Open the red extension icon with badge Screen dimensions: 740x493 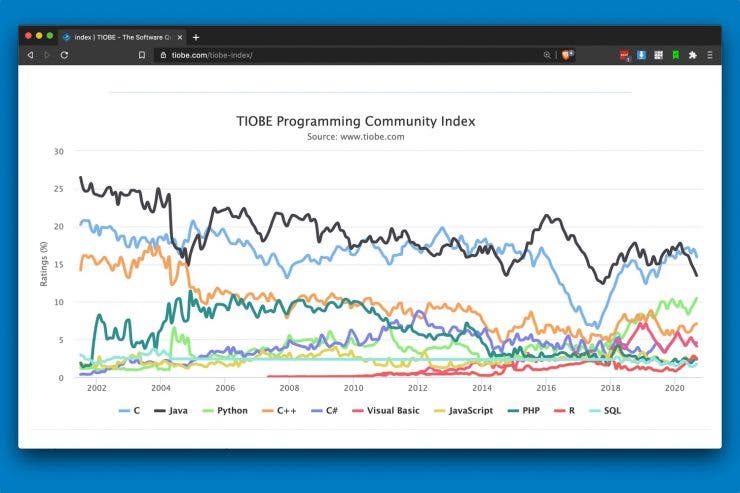click(x=624, y=56)
